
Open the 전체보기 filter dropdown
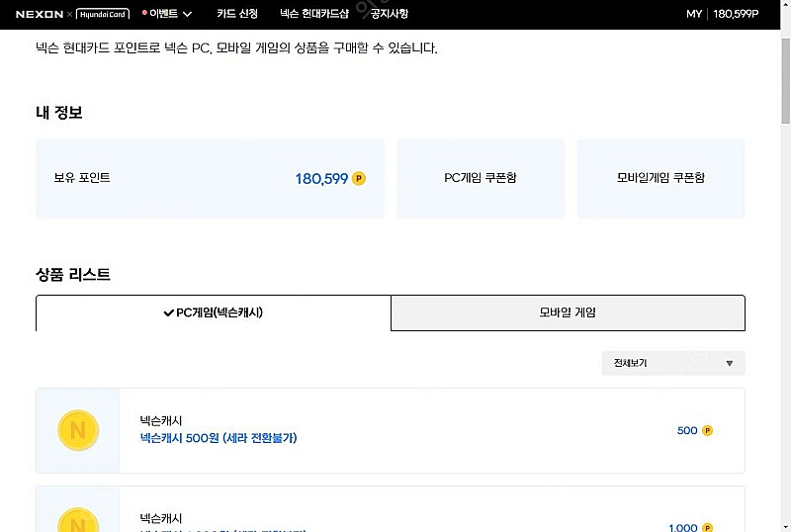pos(673,363)
